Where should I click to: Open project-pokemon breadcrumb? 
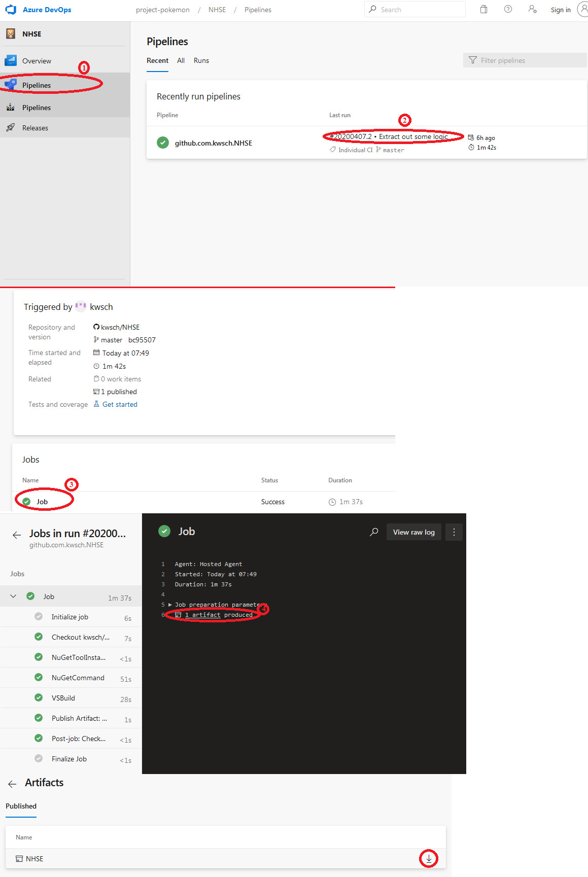click(x=163, y=10)
